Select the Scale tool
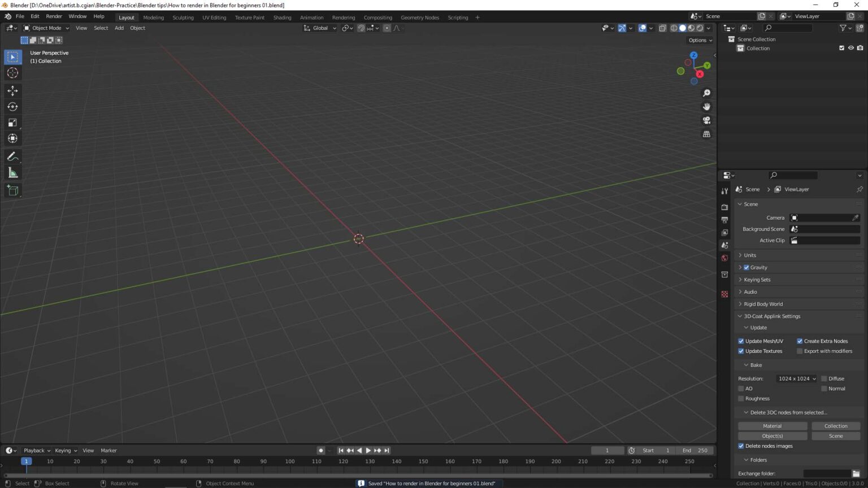This screenshot has height=488, width=868. pos(13,123)
